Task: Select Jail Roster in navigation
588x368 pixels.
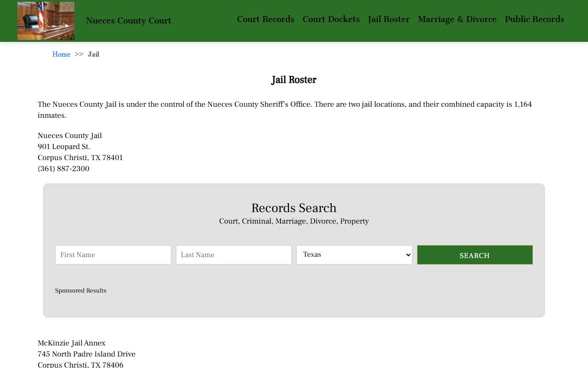Action: coord(389,19)
